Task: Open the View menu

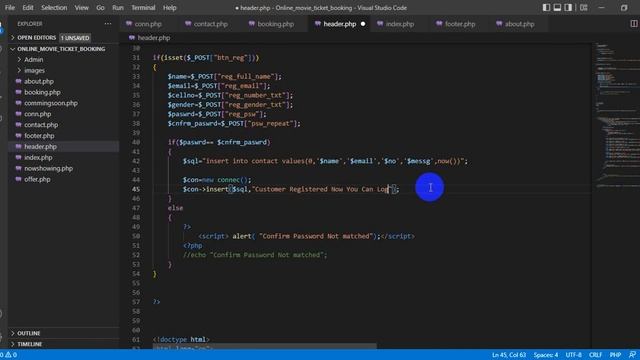Action: [x=82, y=8]
